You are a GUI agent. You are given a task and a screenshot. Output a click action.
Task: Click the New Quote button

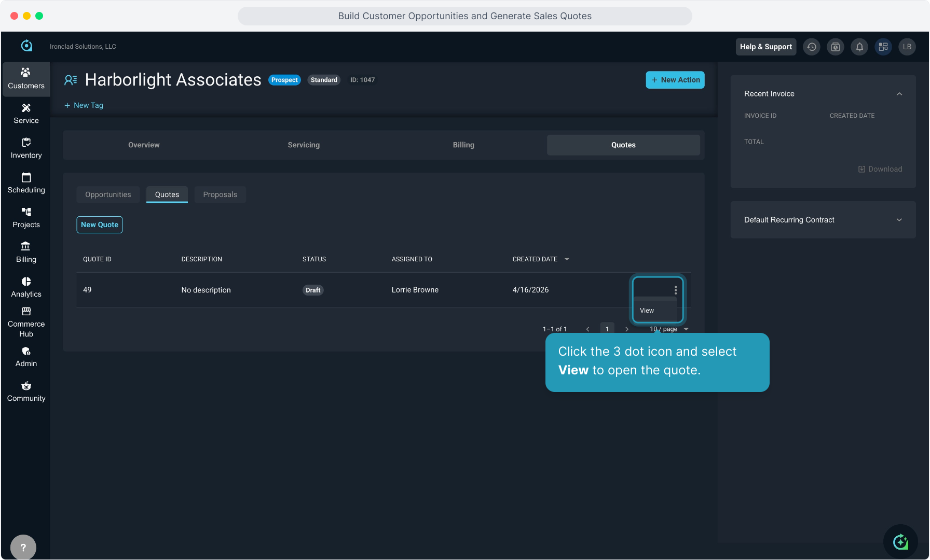[x=100, y=225]
